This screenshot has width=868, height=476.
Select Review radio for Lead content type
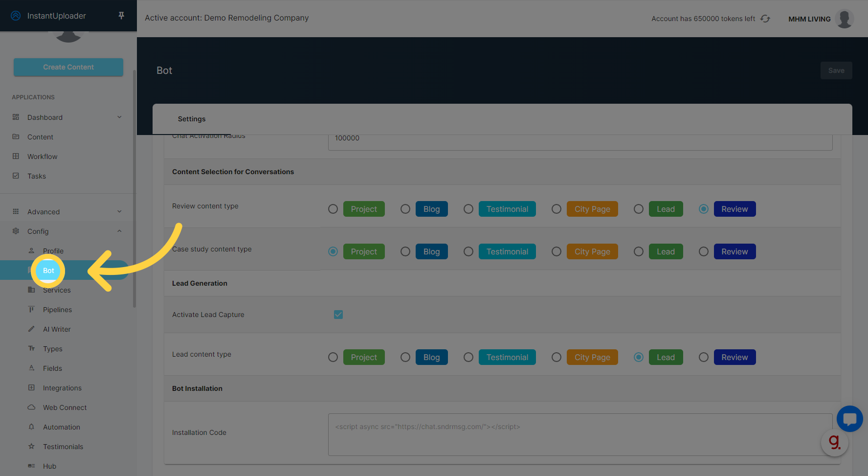704,357
